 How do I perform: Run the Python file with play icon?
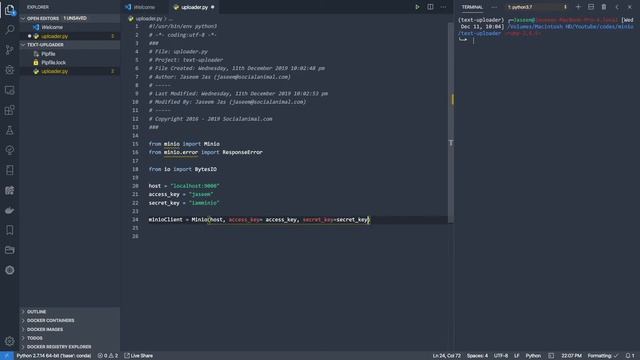pyautogui.click(x=417, y=7)
